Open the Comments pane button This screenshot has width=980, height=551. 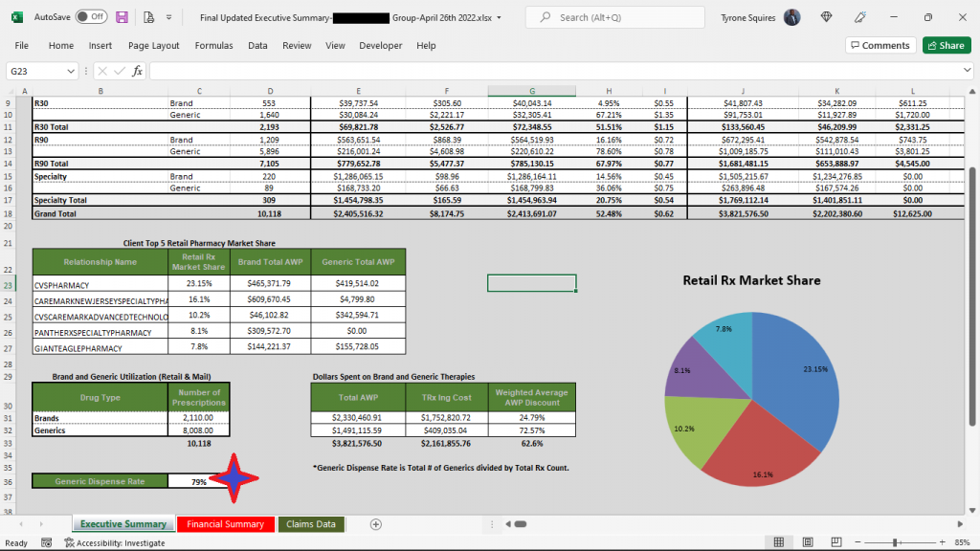880,45
